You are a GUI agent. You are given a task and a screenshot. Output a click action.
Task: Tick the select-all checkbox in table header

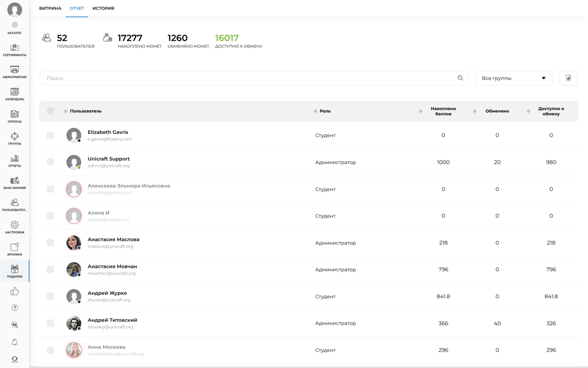[50, 111]
